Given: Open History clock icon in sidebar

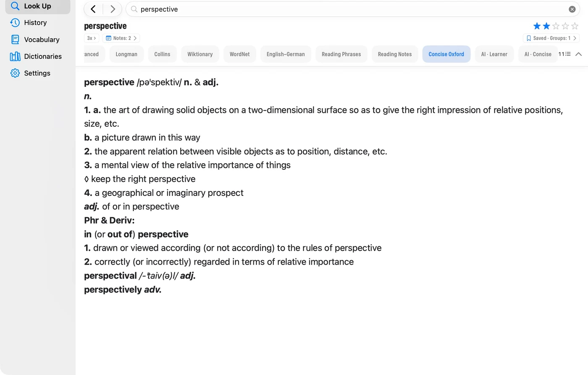Looking at the screenshot, I should click(x=15, y=23).
